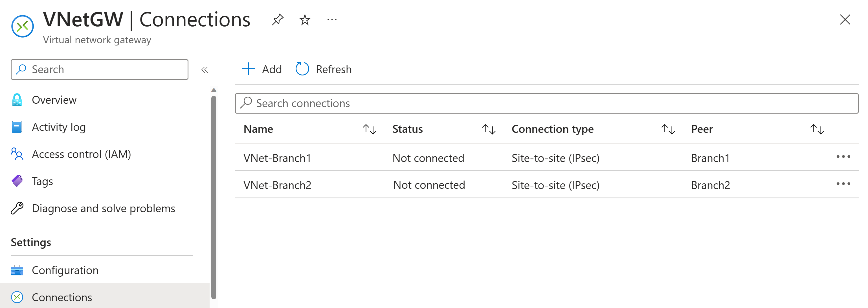
Task: Open context menu for VNet-Branch1 row
Action: (843, 157)
